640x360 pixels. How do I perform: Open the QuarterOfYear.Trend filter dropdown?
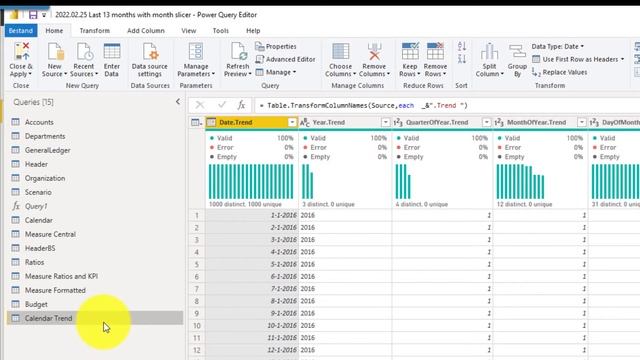(487, 122)
